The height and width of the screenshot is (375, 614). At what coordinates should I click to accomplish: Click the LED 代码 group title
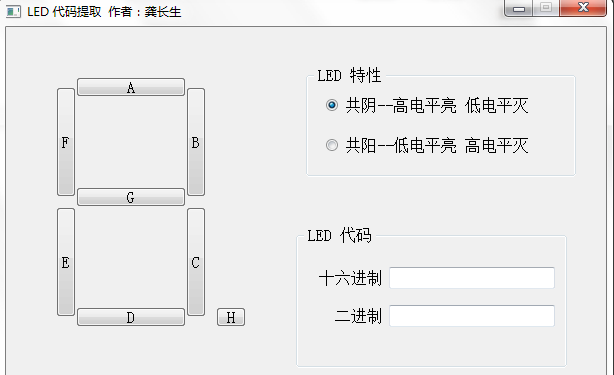(x=339, y=236)
